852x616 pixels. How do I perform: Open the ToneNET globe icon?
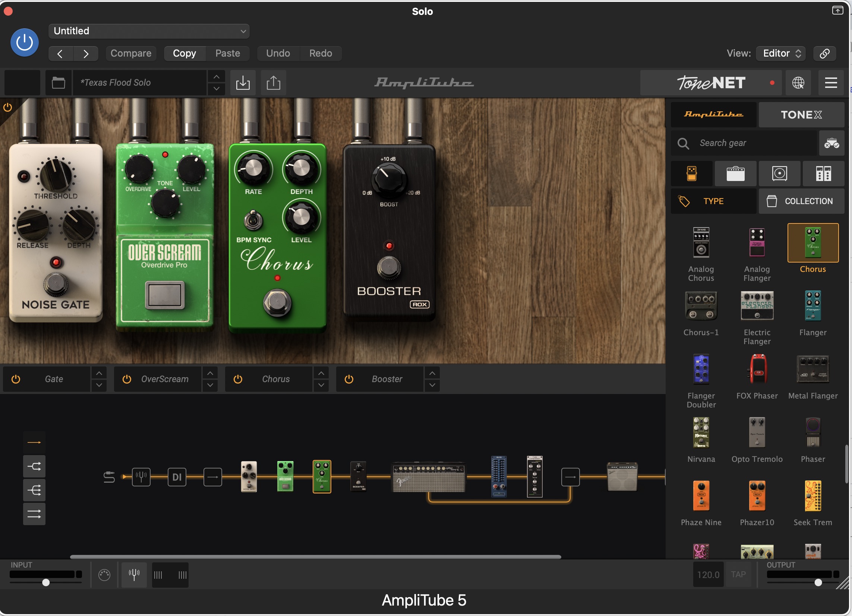798,83
